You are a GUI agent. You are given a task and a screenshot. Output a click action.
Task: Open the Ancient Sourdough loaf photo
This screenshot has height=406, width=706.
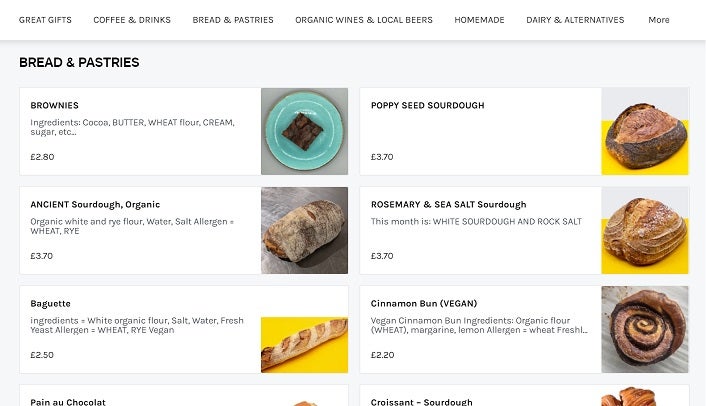pos(304,230)
